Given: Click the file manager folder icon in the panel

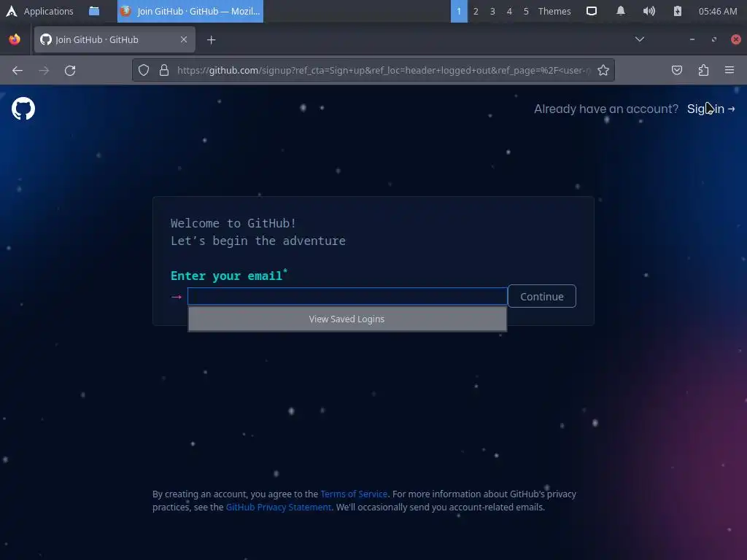Looking at the screenshot, I should [x=94, y=11].
